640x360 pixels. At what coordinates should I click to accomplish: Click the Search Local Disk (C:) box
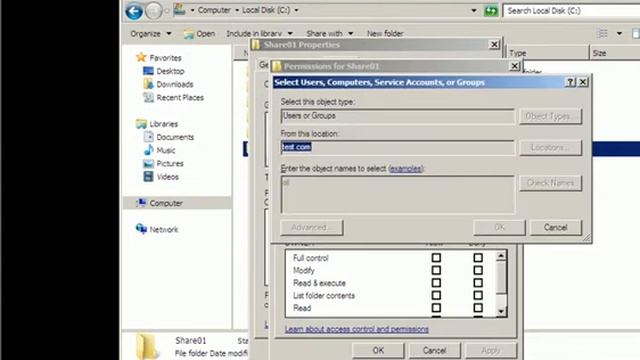point(571,11)
